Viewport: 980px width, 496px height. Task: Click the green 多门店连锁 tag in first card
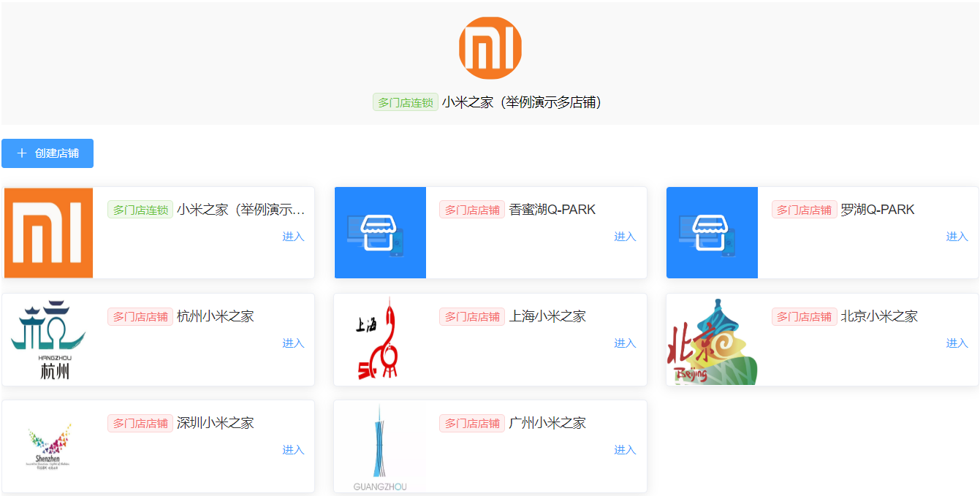[x=140, y=210]
